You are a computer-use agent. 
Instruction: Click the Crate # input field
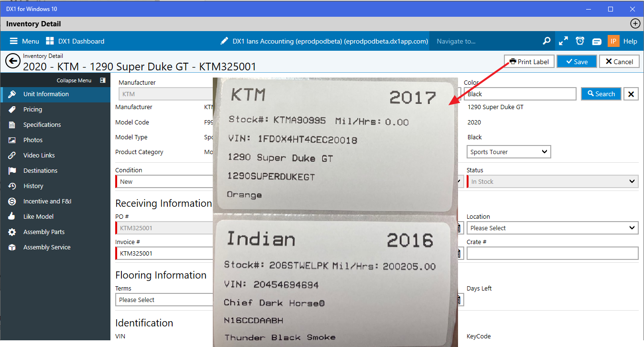click(x=553, y=253)
